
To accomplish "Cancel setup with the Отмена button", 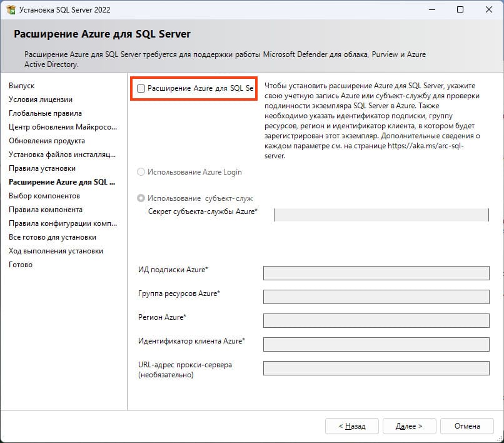I will pyautogui.click(x=467, y=426).
